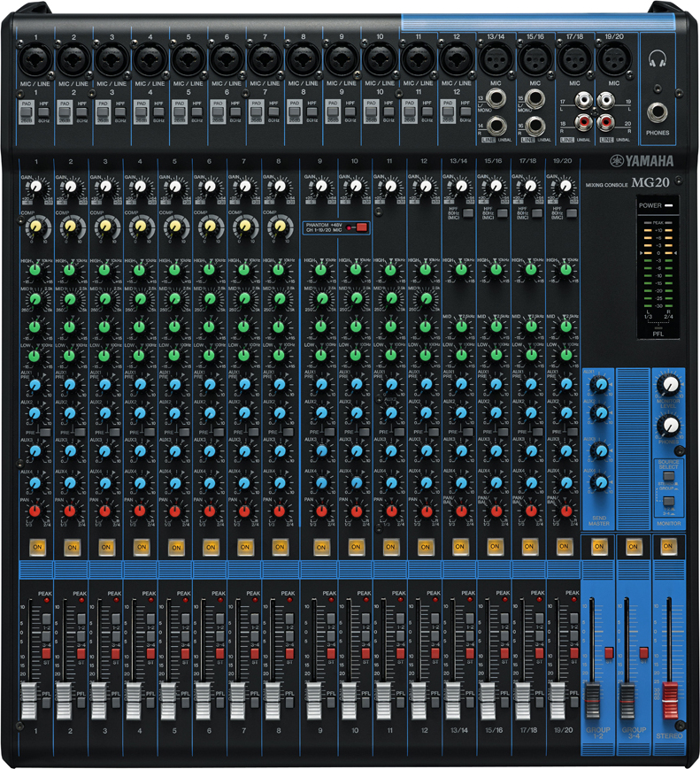The height and width of the screenshot is (769, 700).
Task: Toggle the channel 12 PAD switch
Action: pos(448,112)
